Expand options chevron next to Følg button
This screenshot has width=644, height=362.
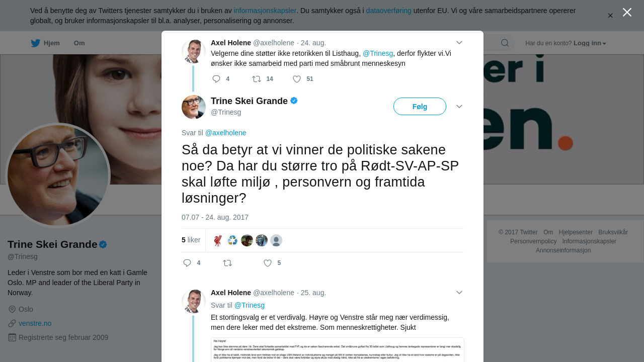(x=459, y=107)
